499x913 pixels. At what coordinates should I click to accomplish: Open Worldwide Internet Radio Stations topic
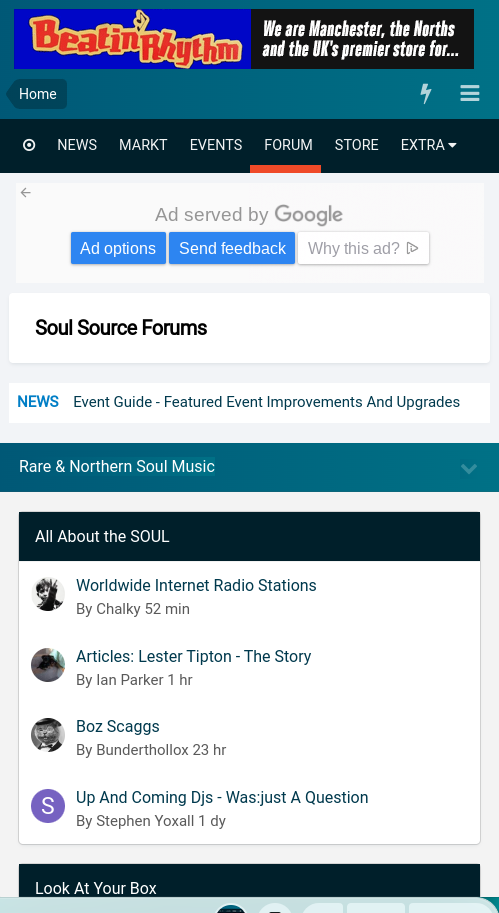pos(196,585)
